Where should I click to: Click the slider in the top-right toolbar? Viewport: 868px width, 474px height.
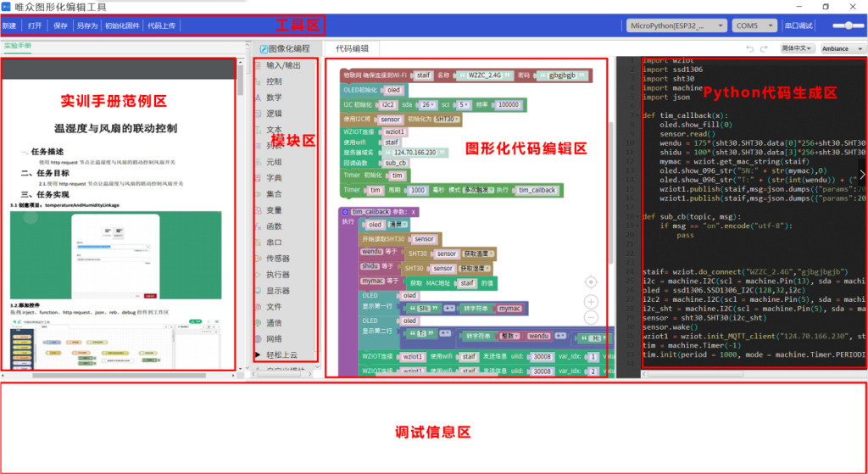click(x=849, y=25)
